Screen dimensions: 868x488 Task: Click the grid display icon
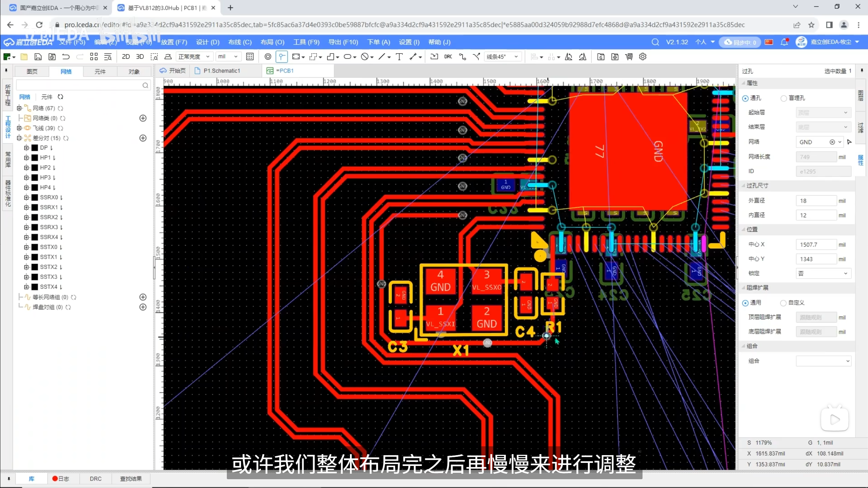pyautogui.click(x=250, y=57)
